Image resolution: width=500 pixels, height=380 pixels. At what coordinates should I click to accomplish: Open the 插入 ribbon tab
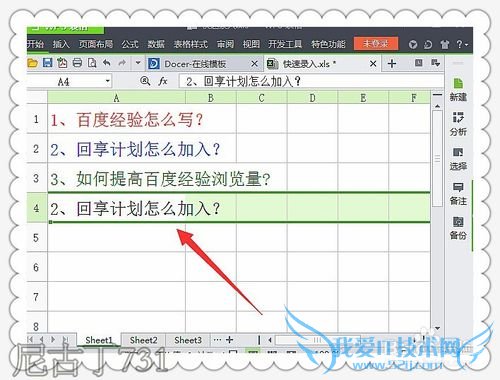coord(61,44)
